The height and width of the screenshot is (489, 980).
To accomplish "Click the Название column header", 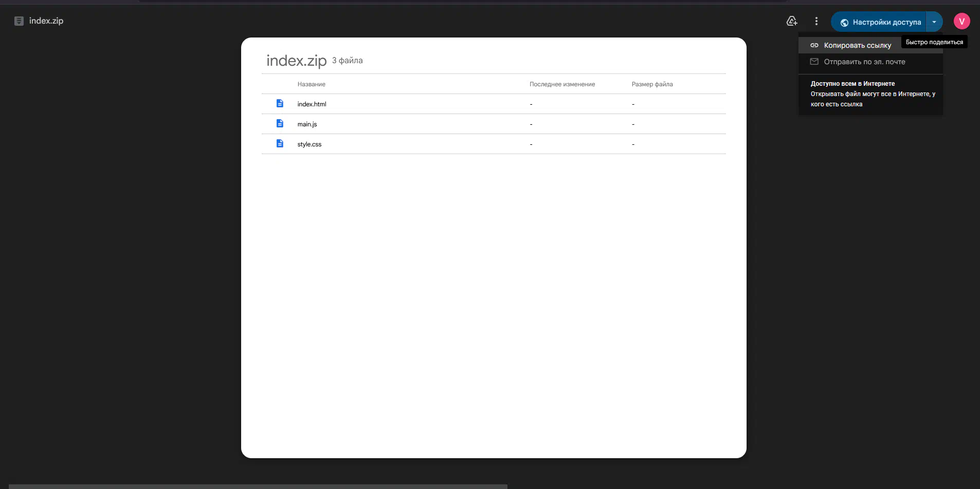I will coord(311,84).
